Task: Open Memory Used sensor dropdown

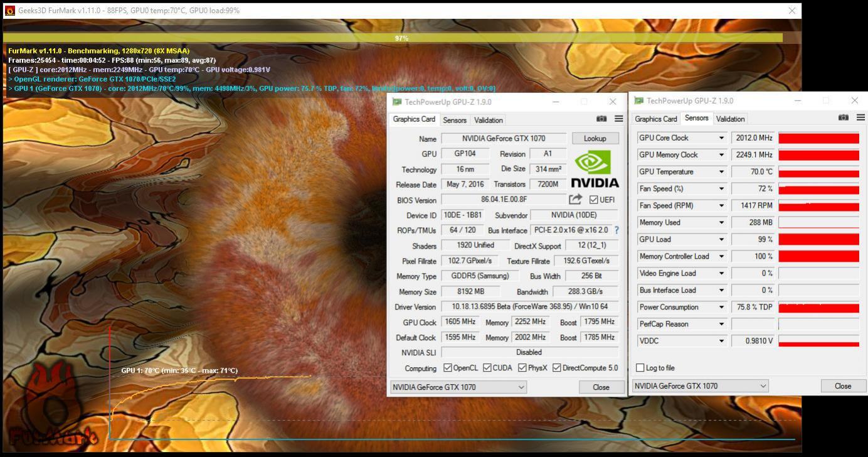Action: pos(721,223)
